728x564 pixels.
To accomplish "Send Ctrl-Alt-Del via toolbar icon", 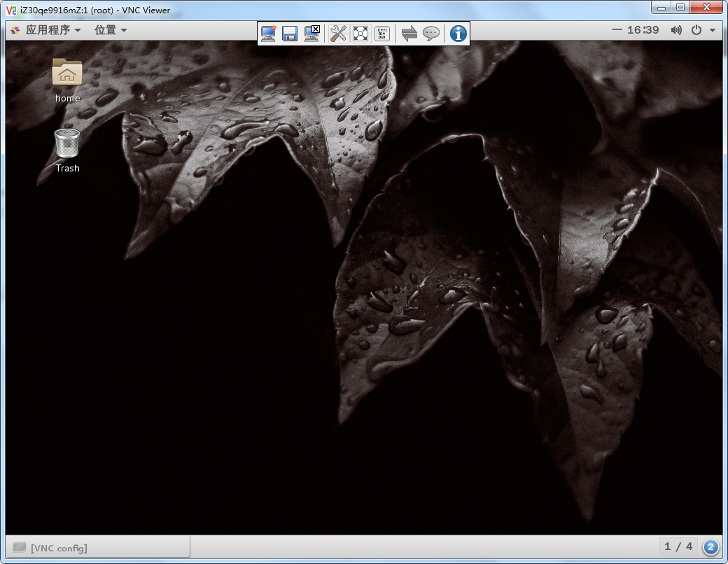I will (x=382, y=34).
